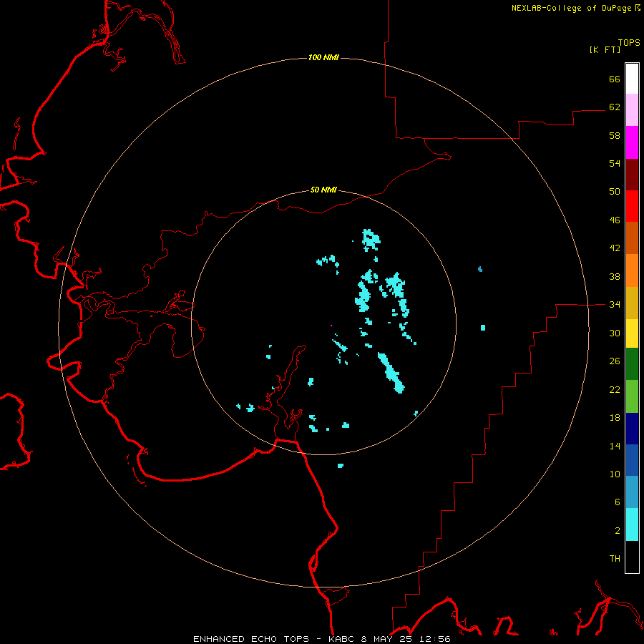Click the 62 legend value

(615, 107)
